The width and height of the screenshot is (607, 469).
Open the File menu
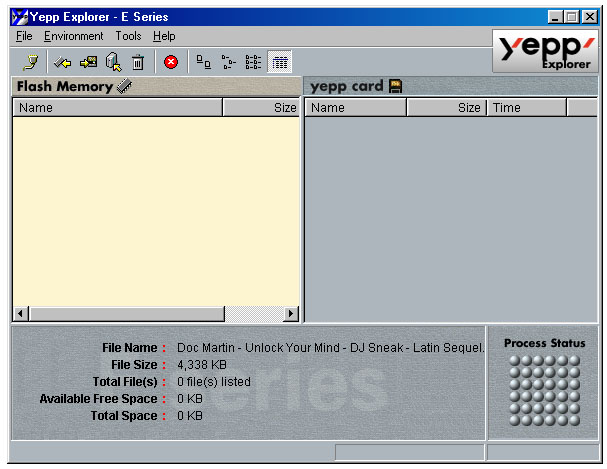24,36
